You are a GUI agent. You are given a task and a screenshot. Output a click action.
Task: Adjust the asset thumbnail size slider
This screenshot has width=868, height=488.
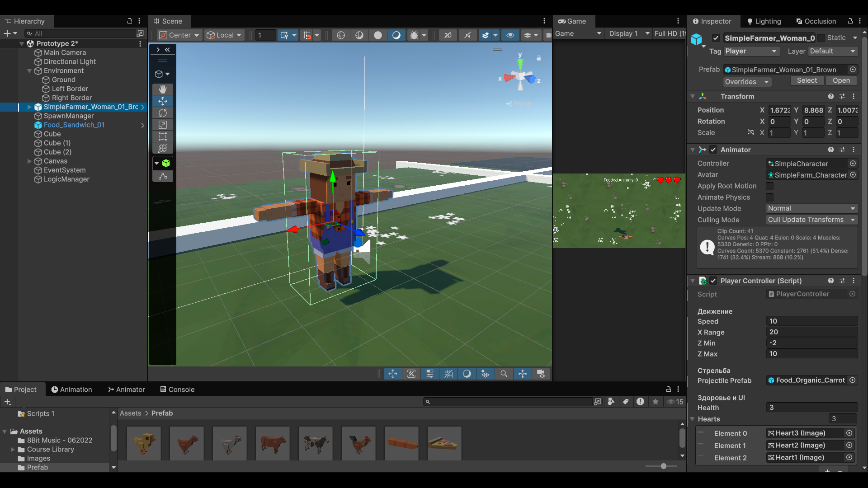pos(663,466)
